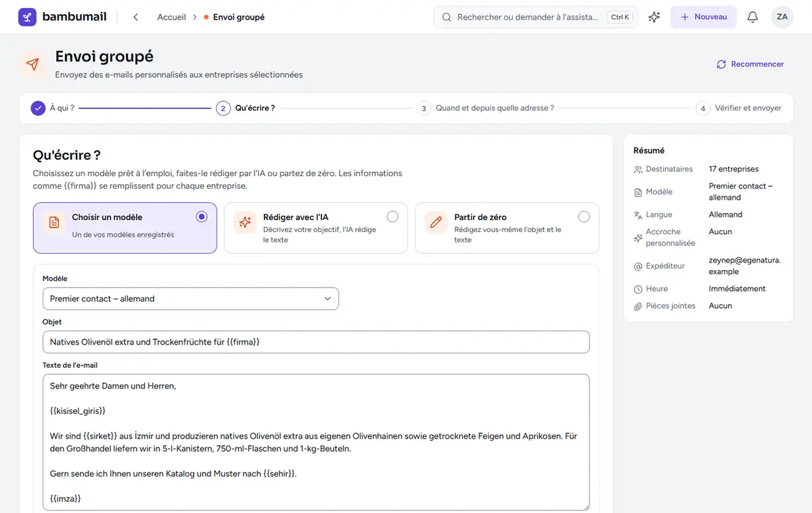Click the breadcrumb chevron after Accueil

tap(195, 17)
